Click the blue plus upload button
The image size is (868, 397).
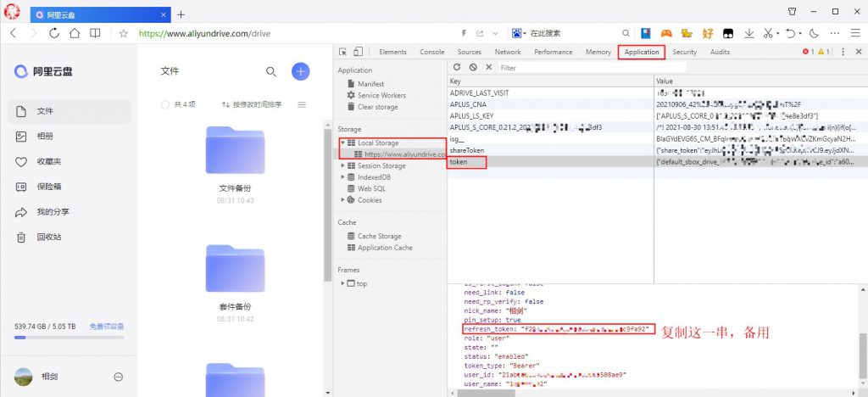click(x=300, y=72)
